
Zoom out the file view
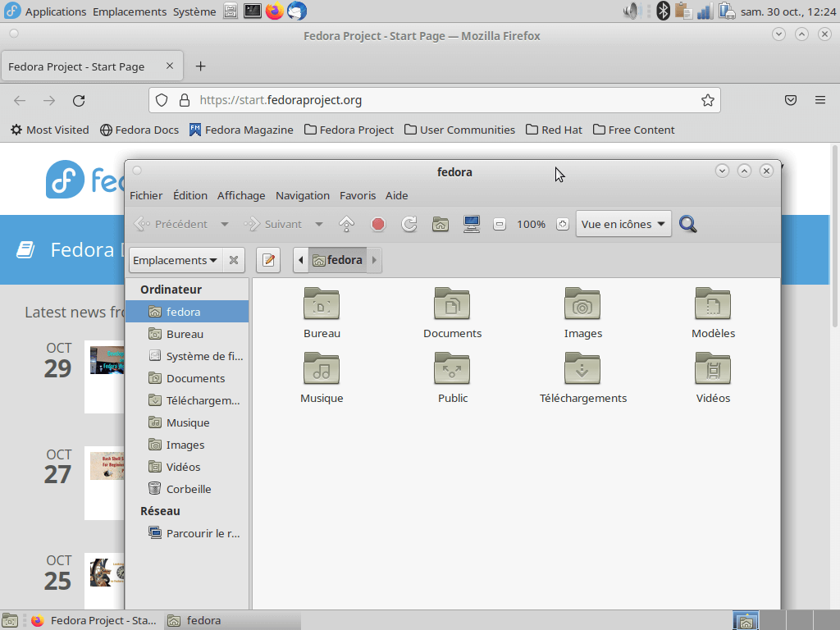(x=500, y=224)
